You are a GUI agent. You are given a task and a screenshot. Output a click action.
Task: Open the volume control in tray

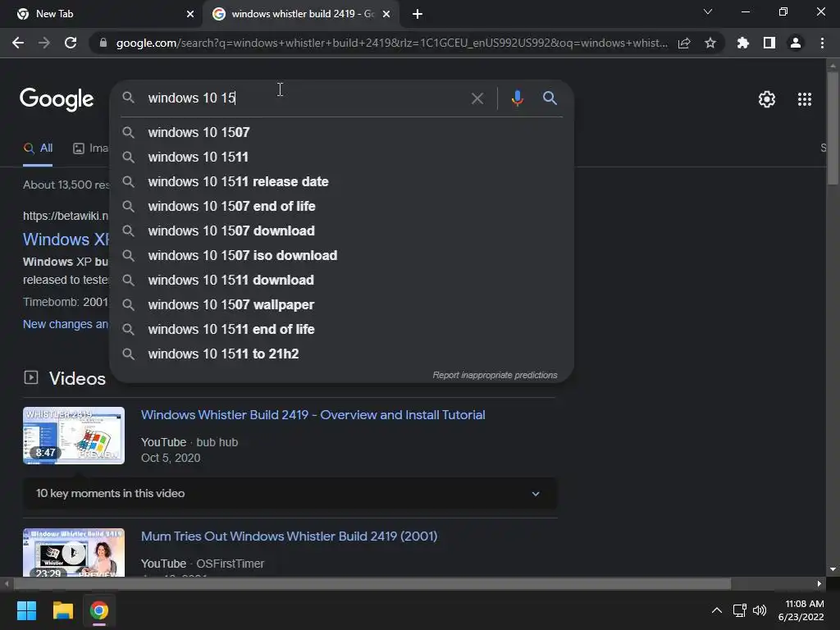(760, 610)
